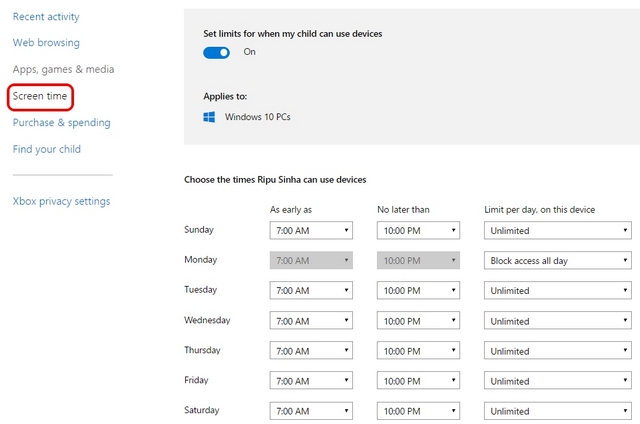Expand Wednesday As early as time dropdown
Viewport: 640px width, 424px height.
(x=311, y=321)
